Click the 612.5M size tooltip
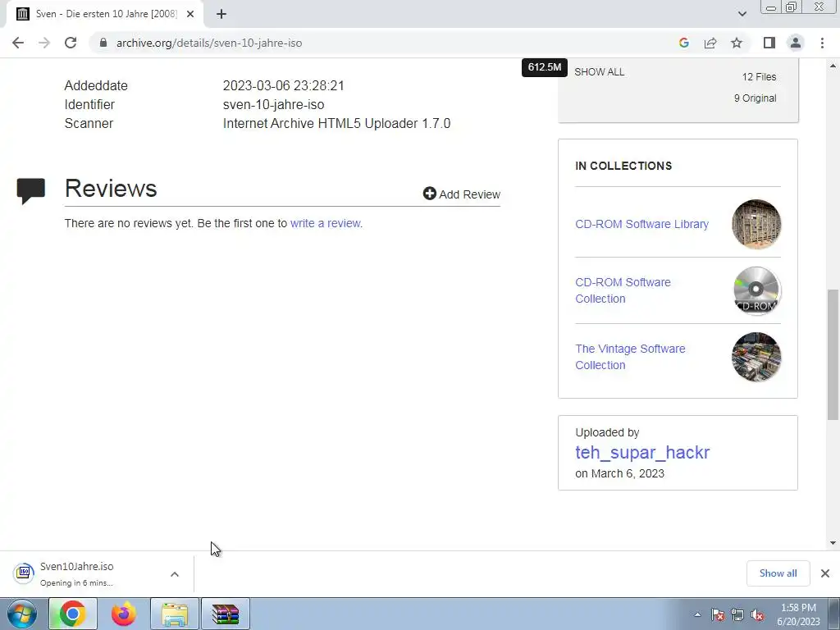The image size is (840, 630). [545, 67]
